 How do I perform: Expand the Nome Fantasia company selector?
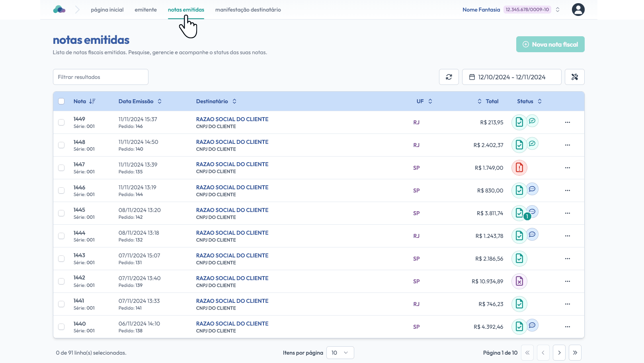coord(558,10)
